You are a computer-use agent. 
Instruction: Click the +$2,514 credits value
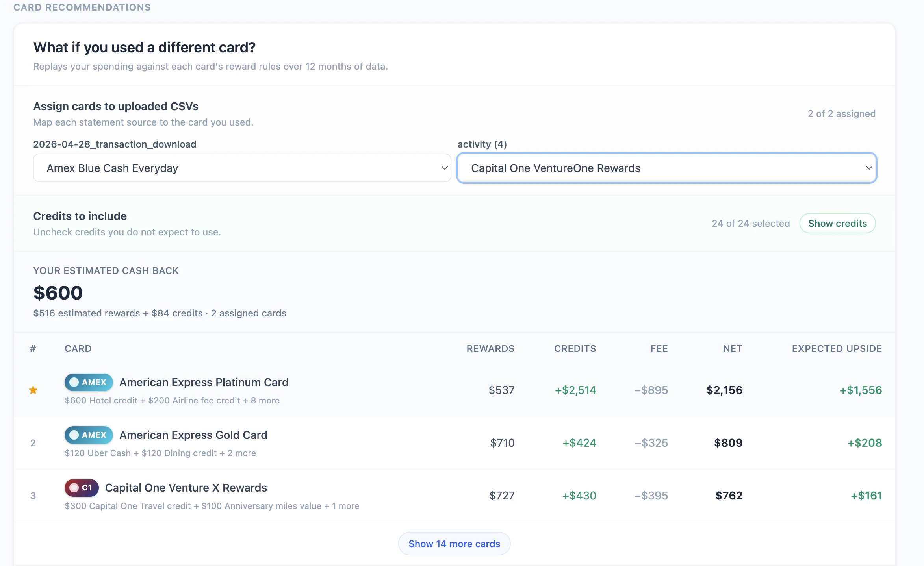(575, 390)
